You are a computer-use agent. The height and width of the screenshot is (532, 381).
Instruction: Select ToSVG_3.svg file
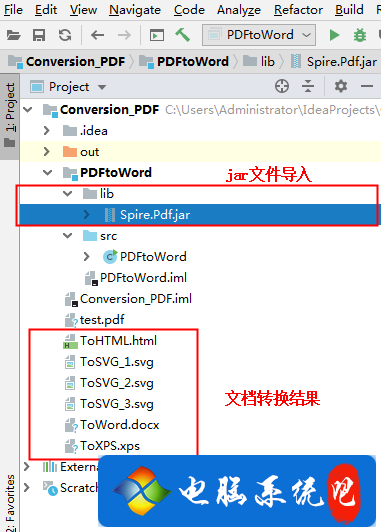117,404
